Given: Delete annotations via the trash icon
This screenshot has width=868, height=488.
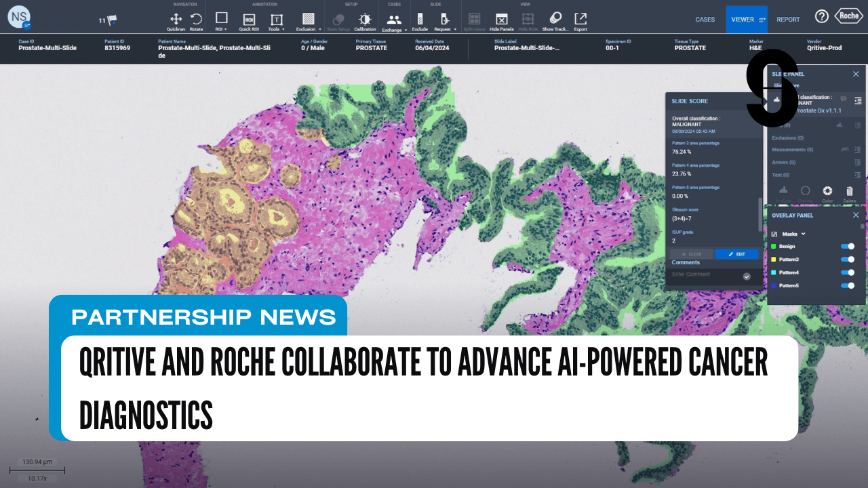Looking at the screenshot, I should pyautogui.click(x=849, y=190).
